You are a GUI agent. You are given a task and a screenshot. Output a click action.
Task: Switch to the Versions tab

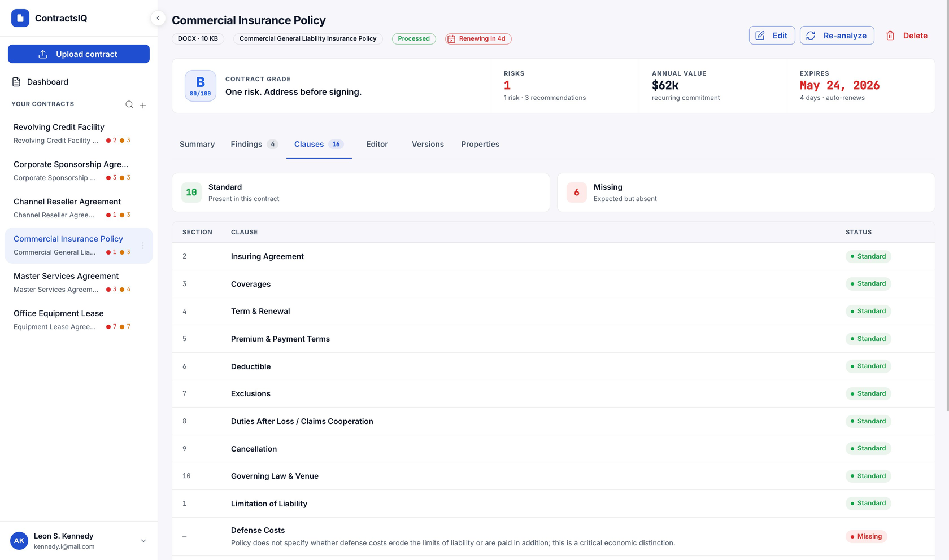(x=428, y=145)
